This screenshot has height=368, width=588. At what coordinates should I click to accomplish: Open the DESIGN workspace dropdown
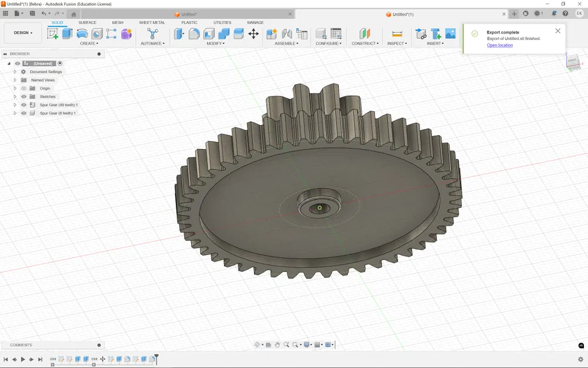[x=22, y=32]
